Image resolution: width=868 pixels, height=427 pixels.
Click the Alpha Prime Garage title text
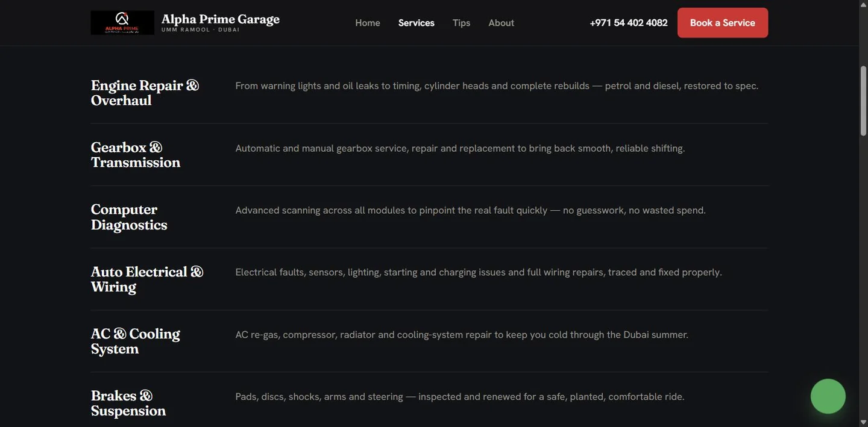[x=221, y=19]
